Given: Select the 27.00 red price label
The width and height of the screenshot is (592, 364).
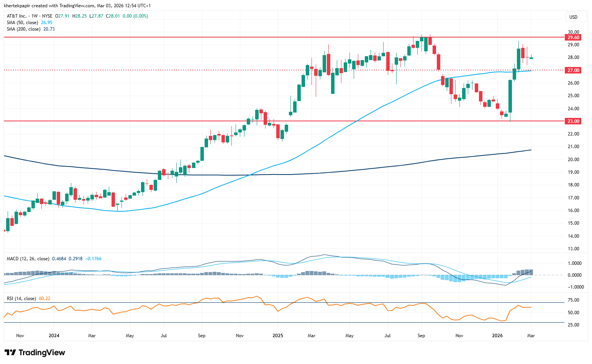Looking at the screenshot, I should coord(573,70).
